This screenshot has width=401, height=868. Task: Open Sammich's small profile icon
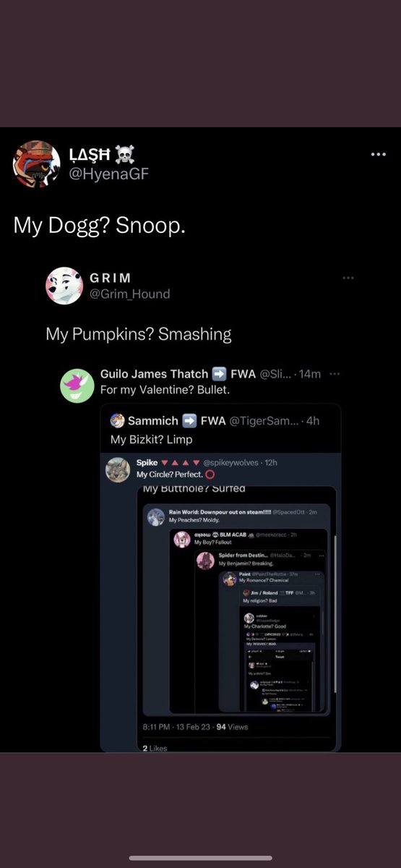(117, 421)
